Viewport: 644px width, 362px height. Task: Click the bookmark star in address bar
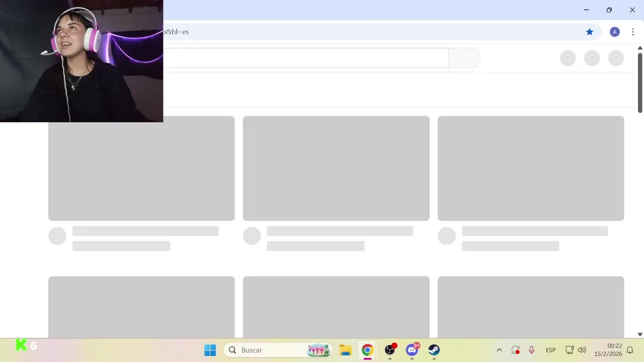coord(590,32)
